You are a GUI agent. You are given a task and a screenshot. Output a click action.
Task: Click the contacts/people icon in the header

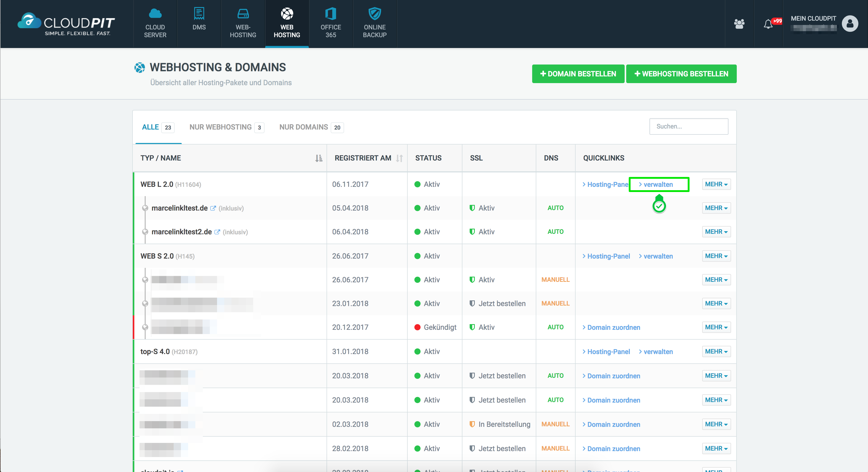739,23
